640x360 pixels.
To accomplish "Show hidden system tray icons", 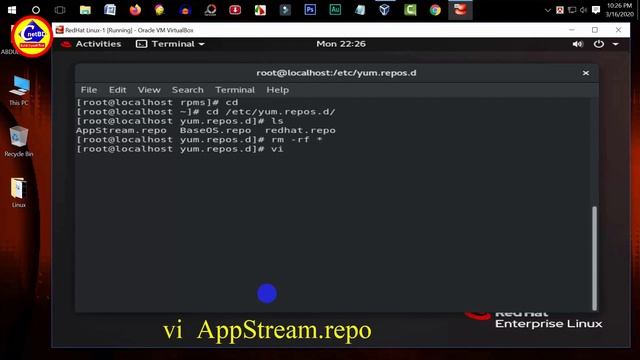I will pos(548,10).
